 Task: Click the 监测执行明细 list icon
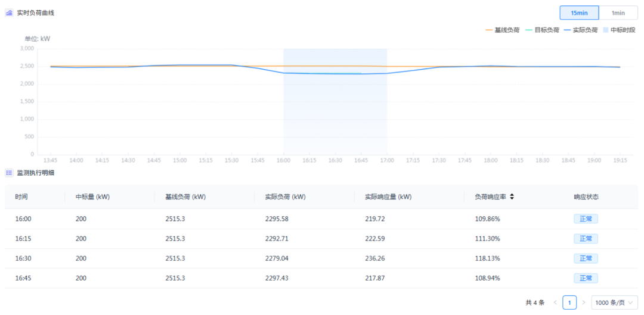point(9,173)
